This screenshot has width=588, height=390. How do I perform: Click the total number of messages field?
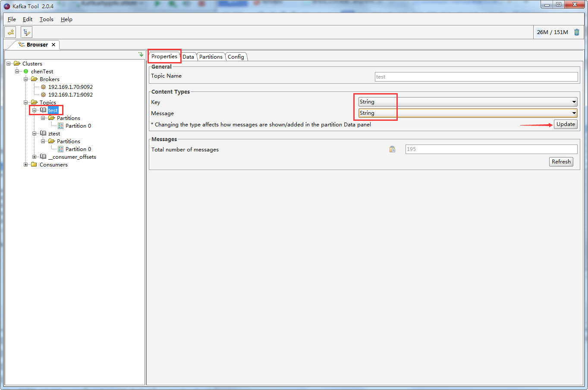click(491, 149)
